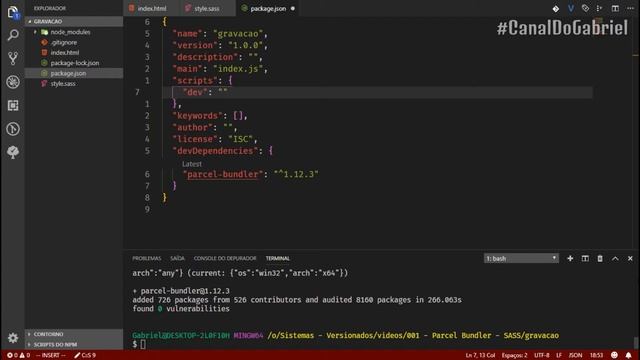Select the TERMINAL panel tab
Image resolution: width=640 pixels, height=360 pixels.
(x=278, y=258)
